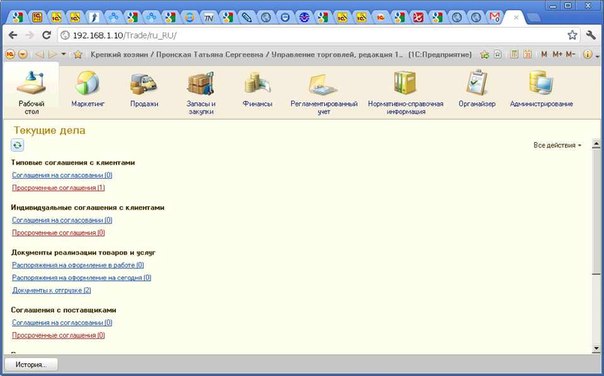Image resolution: width=604 pixels, height=376 pixels.
Task: Open the Запасы и закупки section
Action: point(201,93)
